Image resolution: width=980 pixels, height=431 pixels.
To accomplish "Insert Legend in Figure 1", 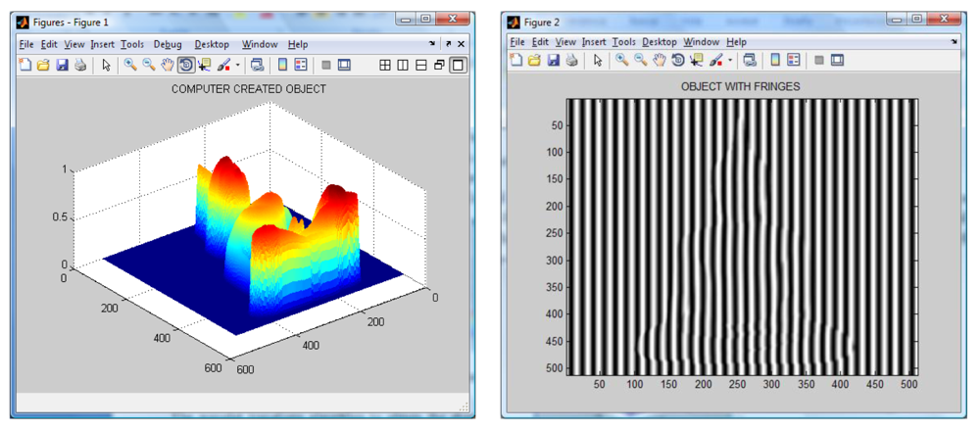I will pyautogui.click(x=301, y=66).
